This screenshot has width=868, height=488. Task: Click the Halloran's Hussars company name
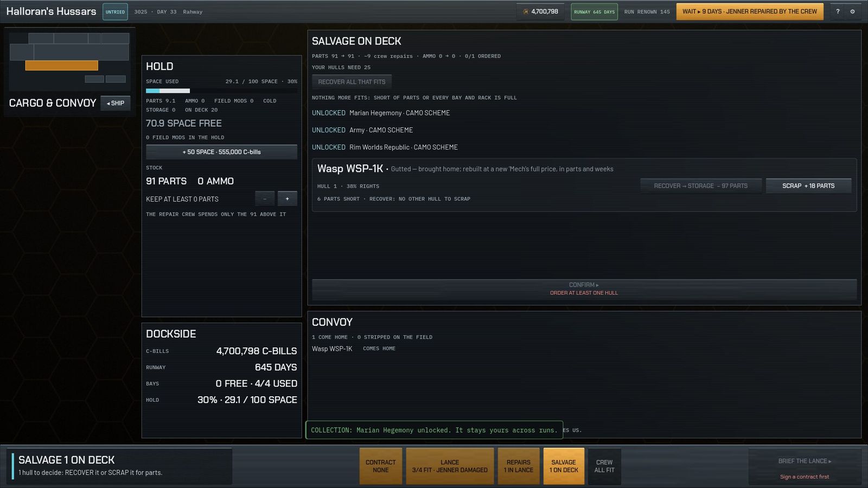(51, 11)
